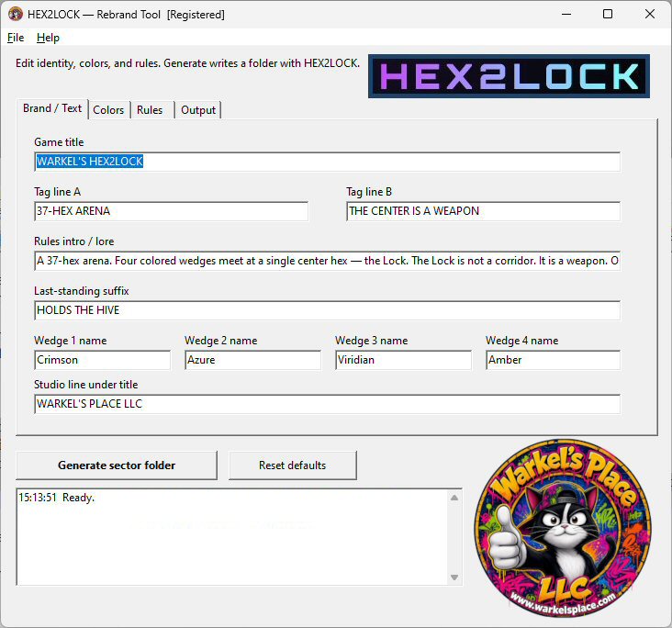The width and height of the screenshot is (672, 628).
Task: Open the File menu
Action: [16, 38]
